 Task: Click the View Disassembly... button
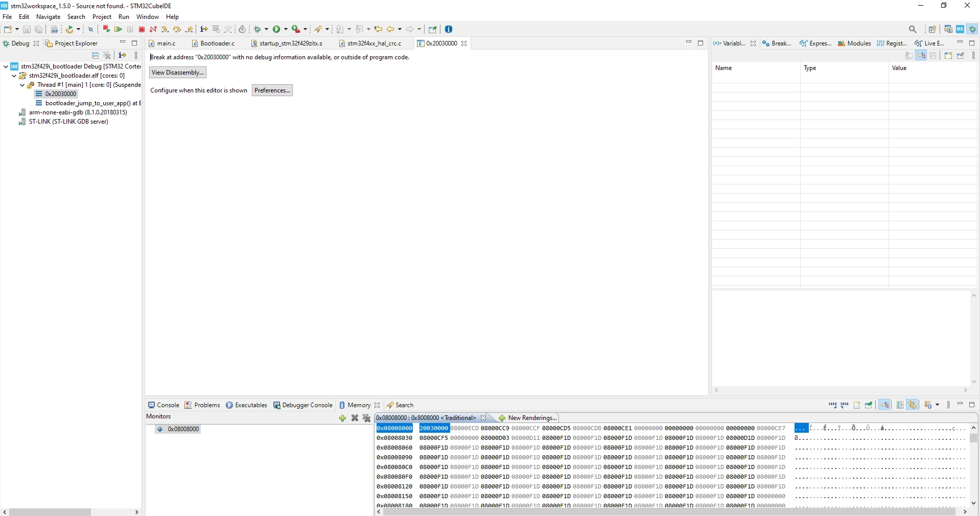178,73
